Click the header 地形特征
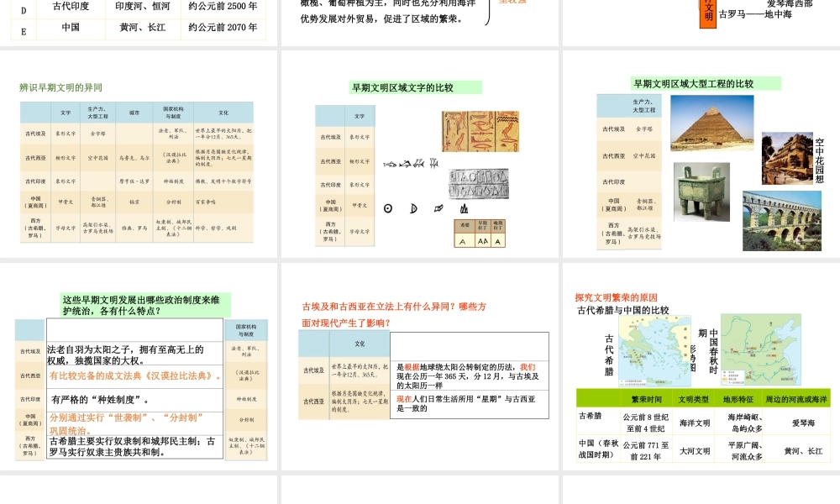The height and width of the screenshot is (504, 840). coord(738,399)
